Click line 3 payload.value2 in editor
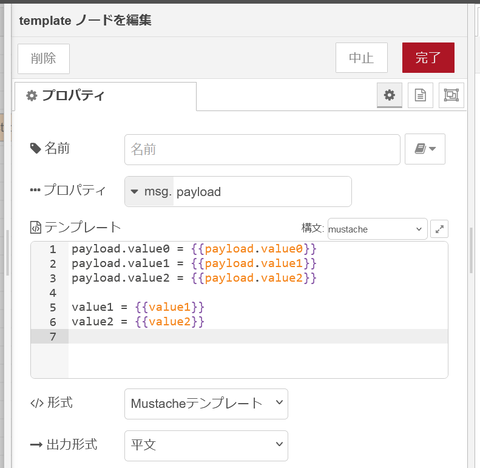The width and height of the screenshot is (480, 468). coord(194,278)
